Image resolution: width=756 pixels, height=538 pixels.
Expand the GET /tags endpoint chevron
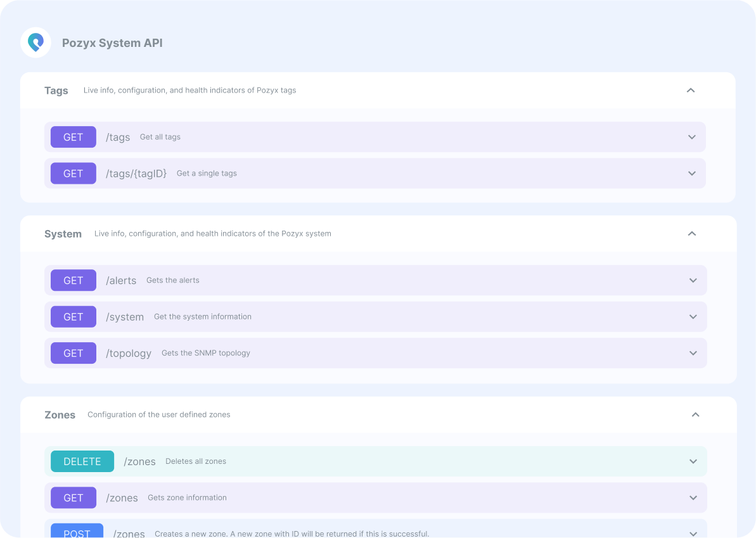tap(692, 138)
